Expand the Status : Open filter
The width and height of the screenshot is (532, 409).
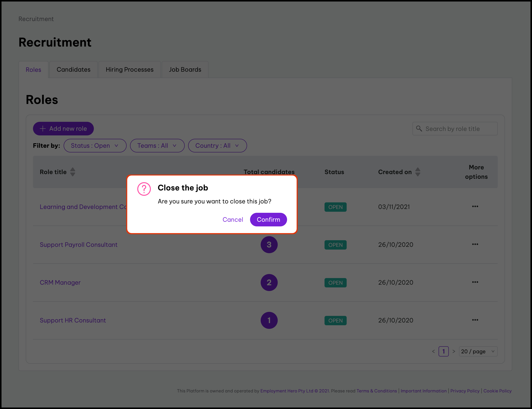[95, 145]
